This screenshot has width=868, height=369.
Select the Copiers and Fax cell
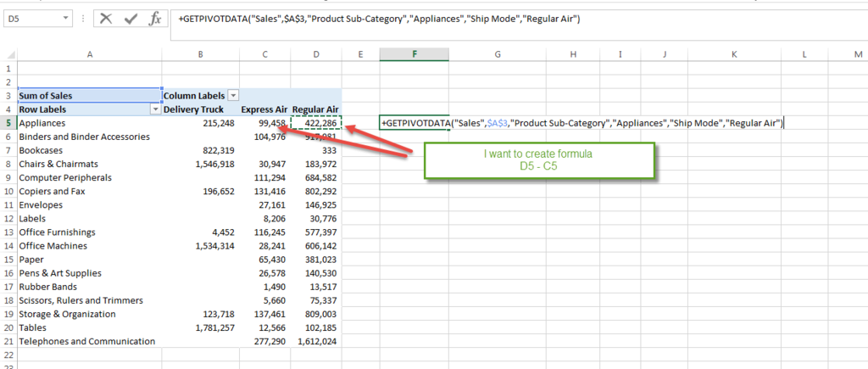click(90, 191)
